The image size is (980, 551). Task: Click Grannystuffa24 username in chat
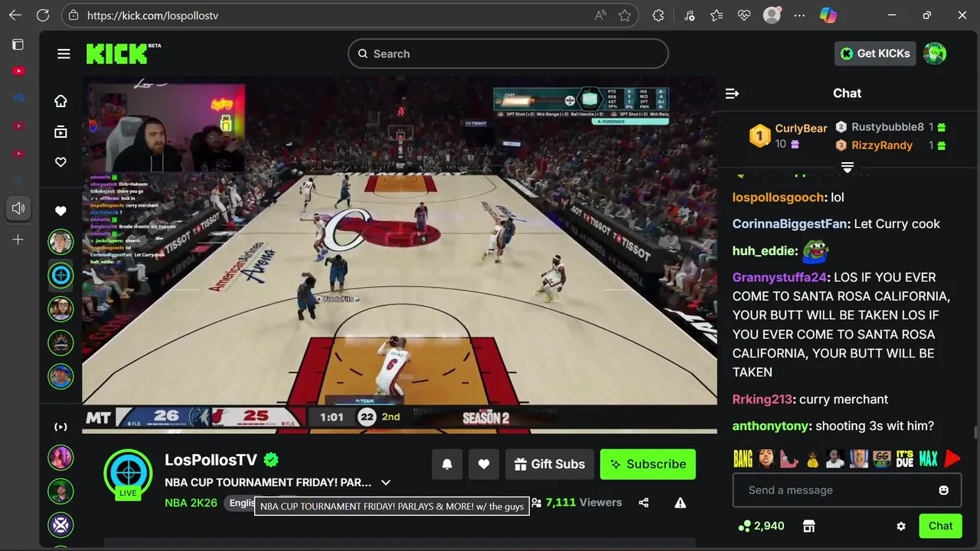coord(779,277)
